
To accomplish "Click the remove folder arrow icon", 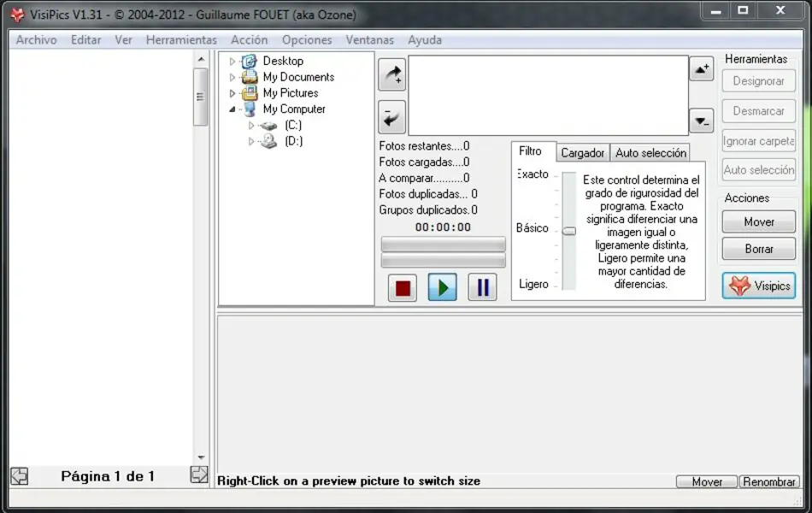I will click(x=391, y=117).
